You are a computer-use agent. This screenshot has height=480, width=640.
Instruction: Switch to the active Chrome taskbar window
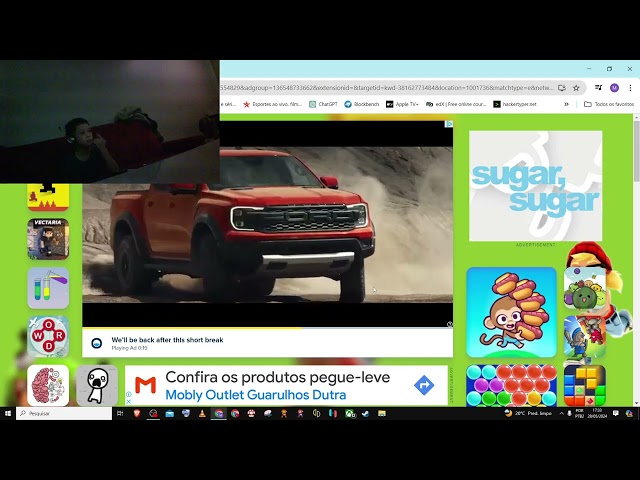click(218, 413)
